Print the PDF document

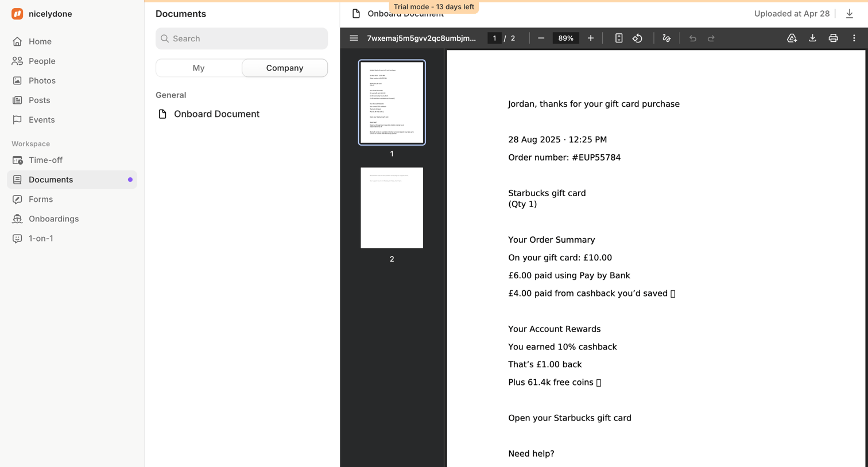click(x=833, y=38)
